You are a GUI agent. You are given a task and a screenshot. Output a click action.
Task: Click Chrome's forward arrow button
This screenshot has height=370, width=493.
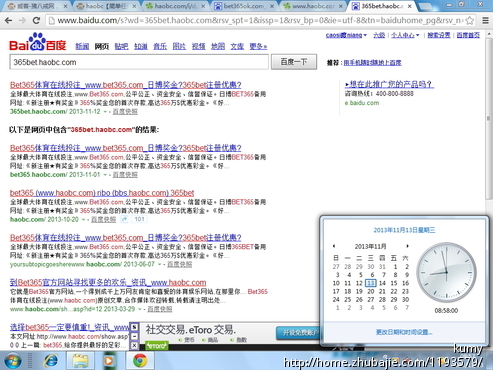[22, 20]
